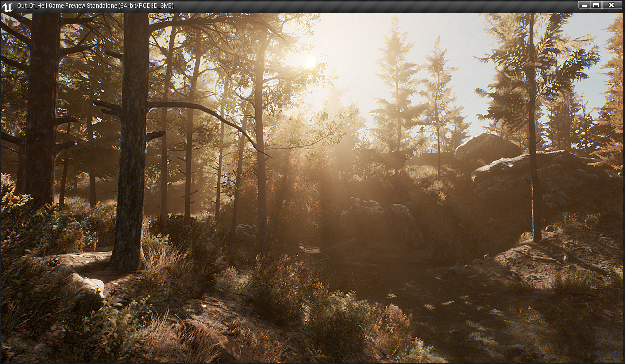Click the Out_Of_Hell Game Preview title text
The image size is (625, 364).
pos(95,6)
